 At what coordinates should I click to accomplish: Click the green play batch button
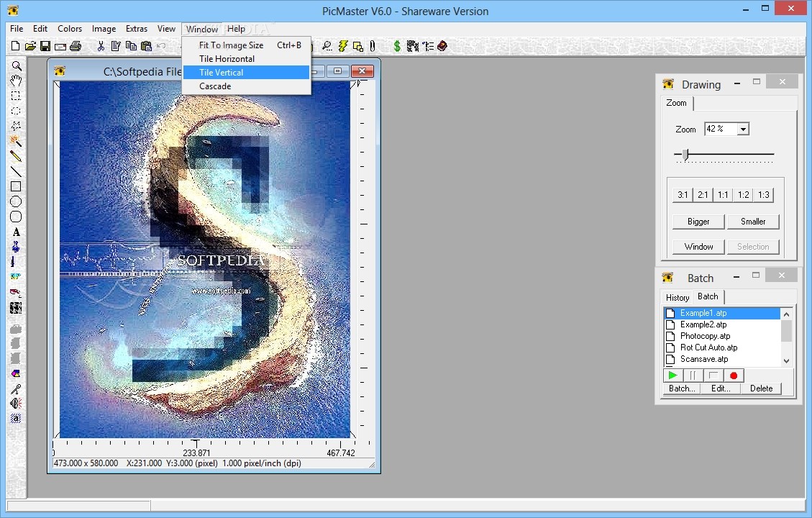pos(672,376)
